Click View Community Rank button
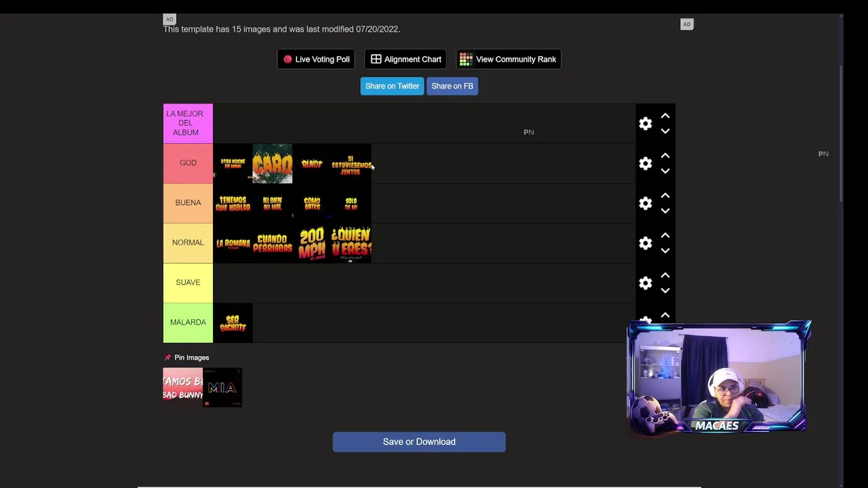The width and height of the screenshot is (868, 488). tap(508, 59)
